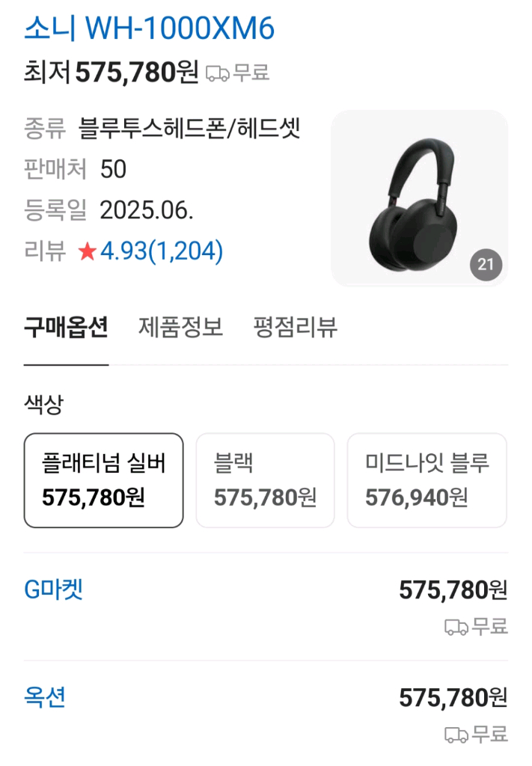Click the G마켓 575,780원 price
532x766 pixels.
pyautogui.click(x=453, y=590)
